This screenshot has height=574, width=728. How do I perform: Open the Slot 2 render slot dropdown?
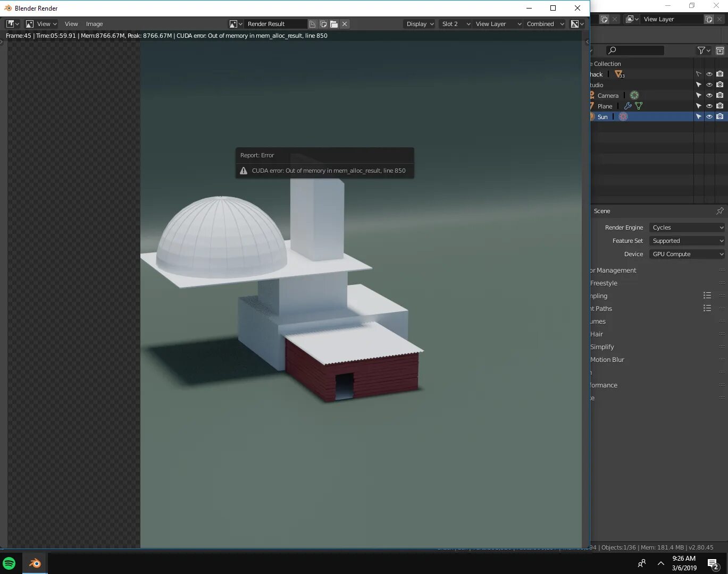pos(455,24)
